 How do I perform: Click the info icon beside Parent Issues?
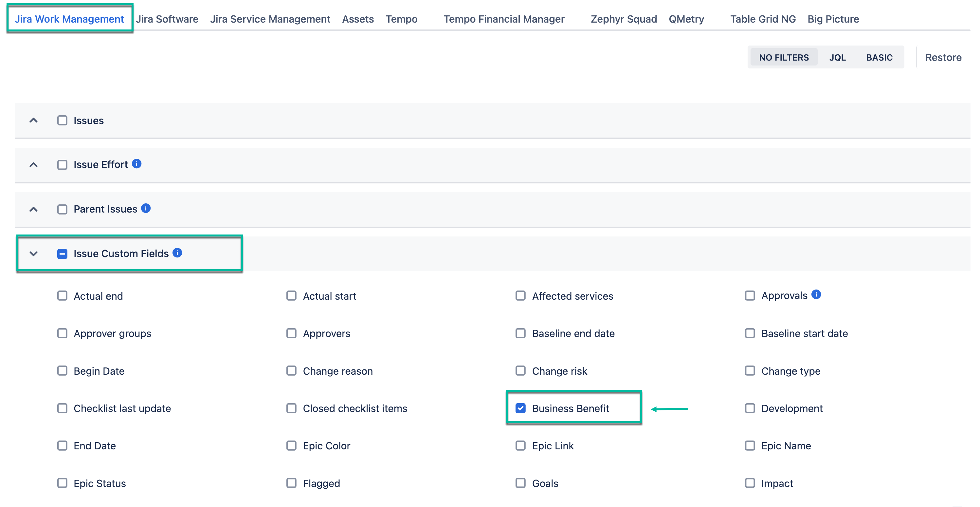tap(146, 208)
